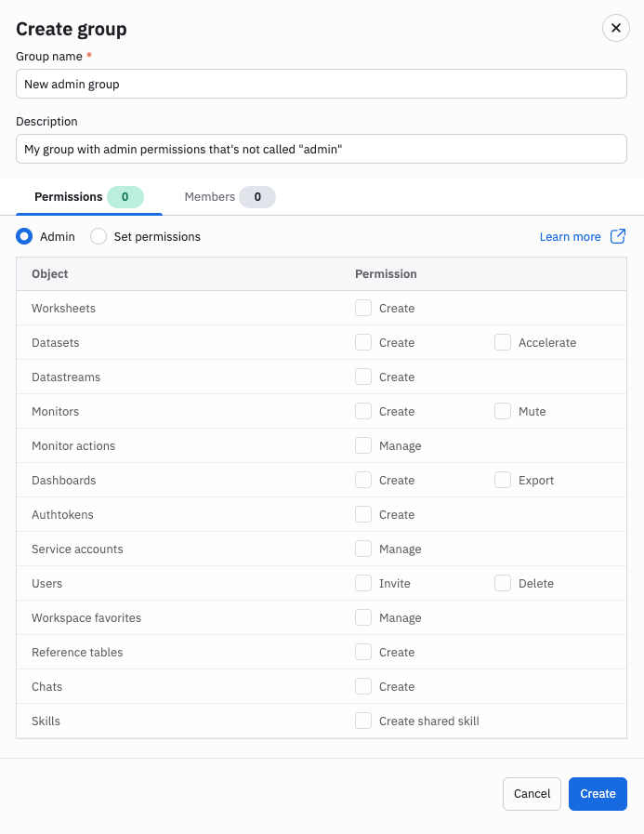Tick the Mute checkbox for Monitors
This screenshot has width=644, height=834.
[503, 411]
